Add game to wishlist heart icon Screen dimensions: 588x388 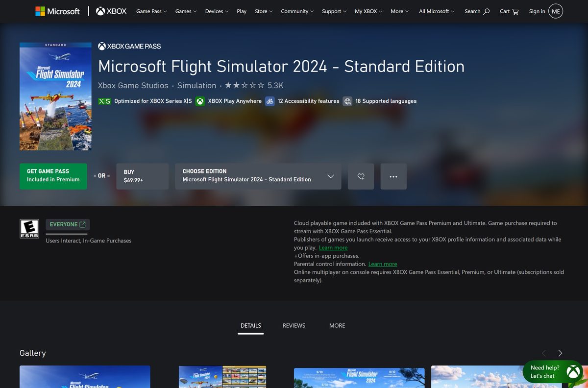[361, 176]
